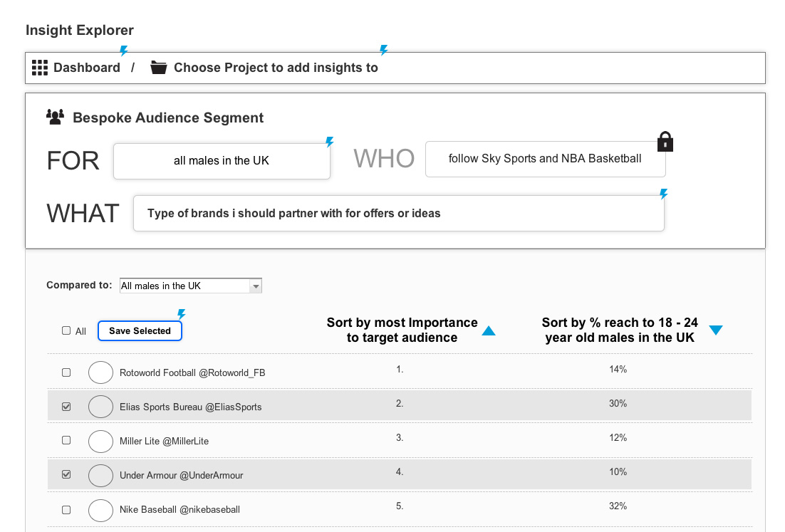The image size is (785, 532).
Task: Click the WHO field follow Sky Sports
Action: tap(545, 159)
